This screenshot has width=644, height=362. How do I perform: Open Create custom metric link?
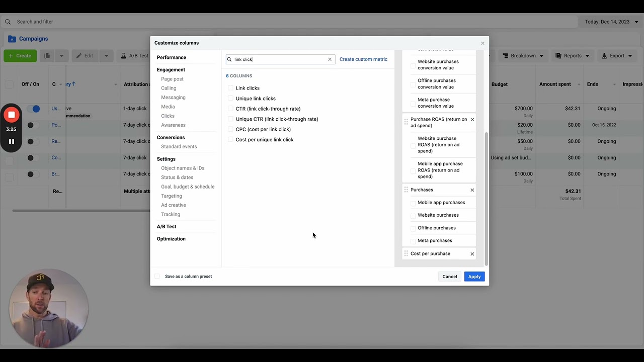click(x=363, y=59)
